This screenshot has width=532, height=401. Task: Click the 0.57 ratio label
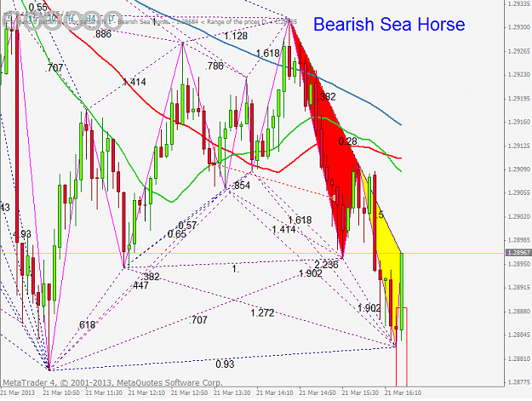187,225
